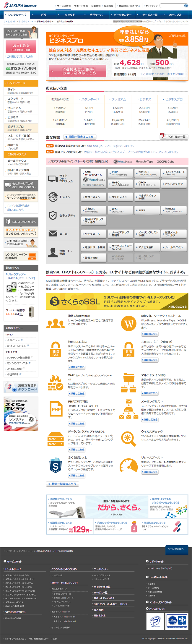
Task: Click the ISMS certification logo in footer
Action: tap(177, 621)
